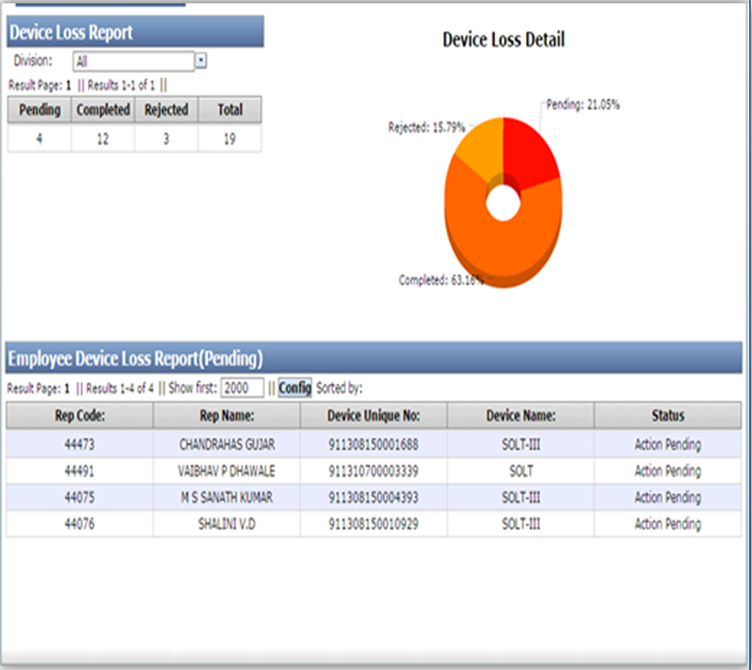This screenshot has height=670, width=752.
Task: Click the Device Unique No column header
Action: click(x=373, y=415)
